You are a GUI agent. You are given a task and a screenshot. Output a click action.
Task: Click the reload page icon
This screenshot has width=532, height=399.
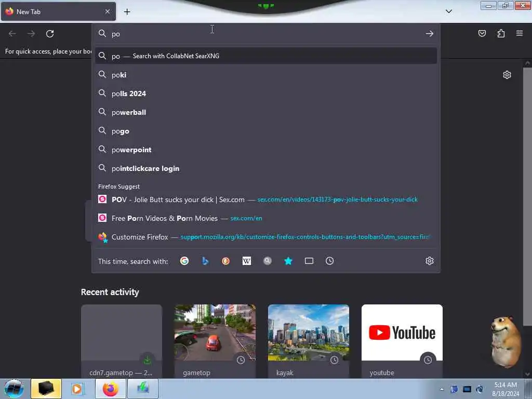pyautogui.click(x=50, y=34)
